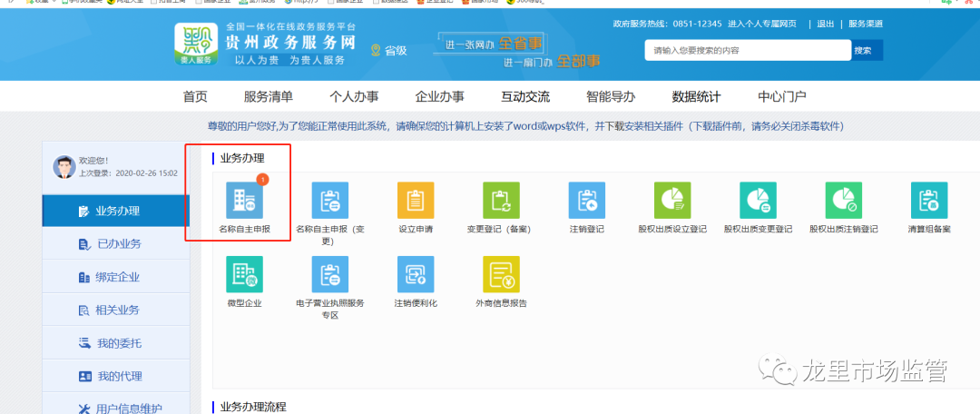Open 名称自主申报 business icon

pos(244,201)
